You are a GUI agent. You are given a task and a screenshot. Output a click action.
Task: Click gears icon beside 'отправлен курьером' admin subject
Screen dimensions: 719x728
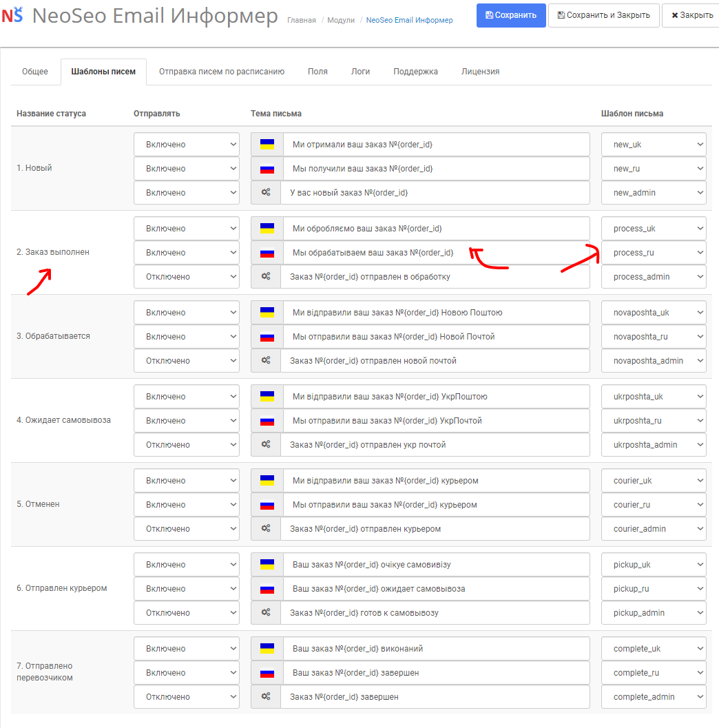click(266, 528)
